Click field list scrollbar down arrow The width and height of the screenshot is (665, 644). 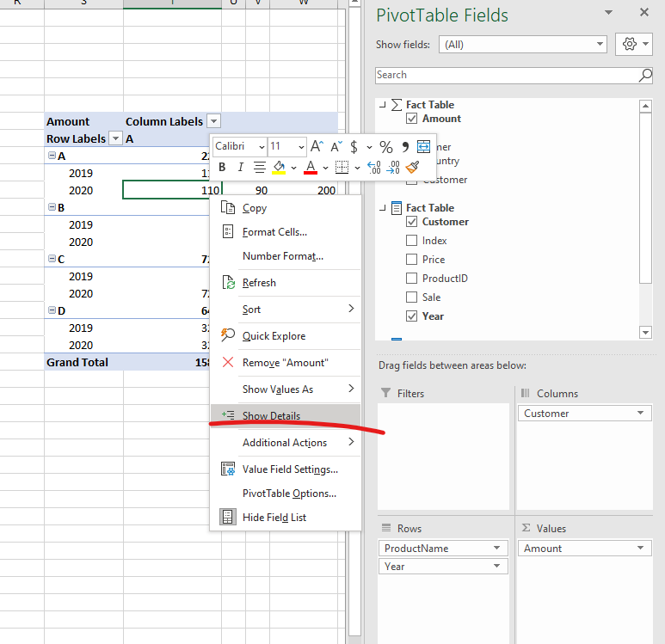click(645, 333)
